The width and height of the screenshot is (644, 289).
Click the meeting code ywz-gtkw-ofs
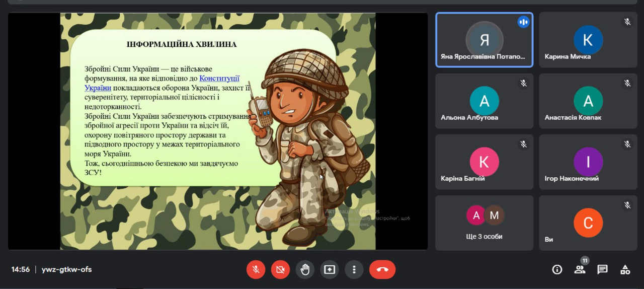(x=66, y=269)
